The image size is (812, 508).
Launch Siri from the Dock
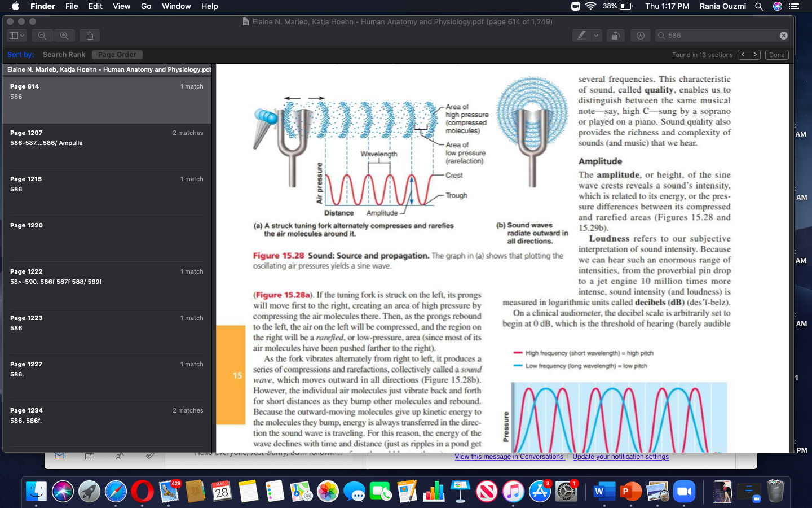point(63,492)
